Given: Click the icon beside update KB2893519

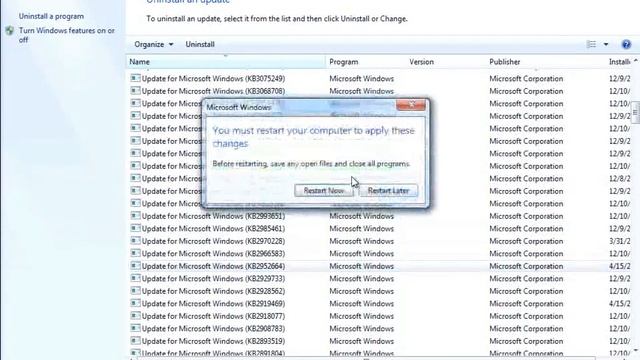Looking at the screenshot, I should tap(135, 341).
